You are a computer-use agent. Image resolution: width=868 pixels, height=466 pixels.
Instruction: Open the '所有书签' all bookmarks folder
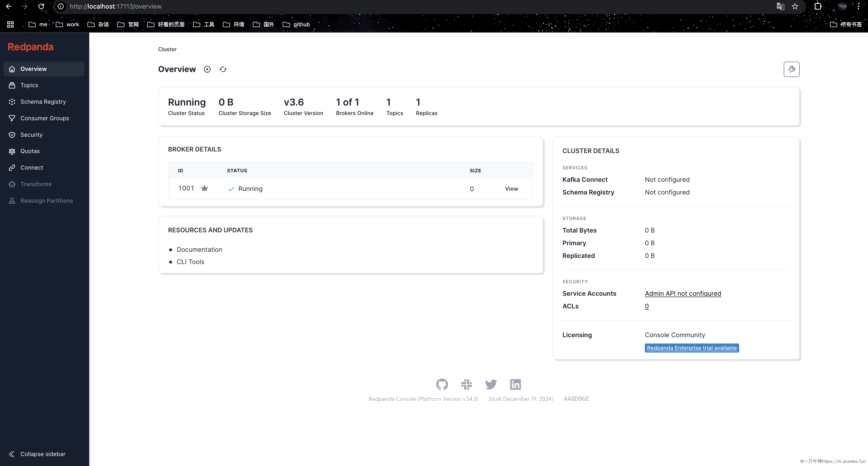pos(846,24)
